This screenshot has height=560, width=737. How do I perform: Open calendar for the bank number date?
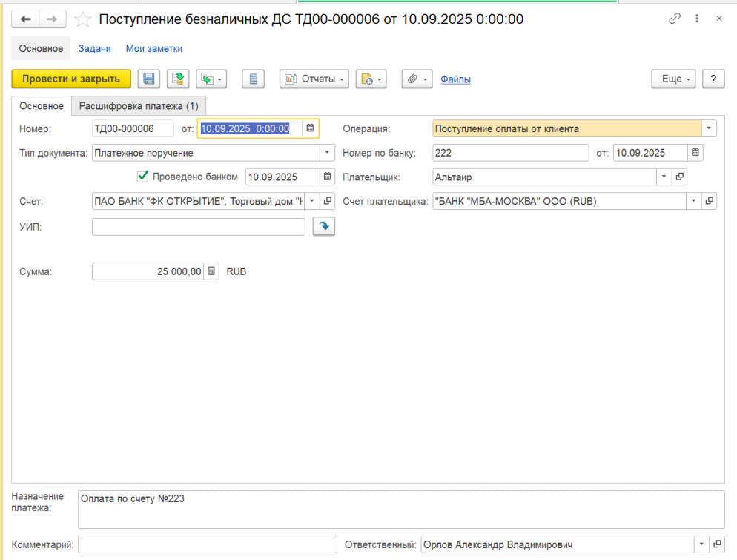(695, 152)
